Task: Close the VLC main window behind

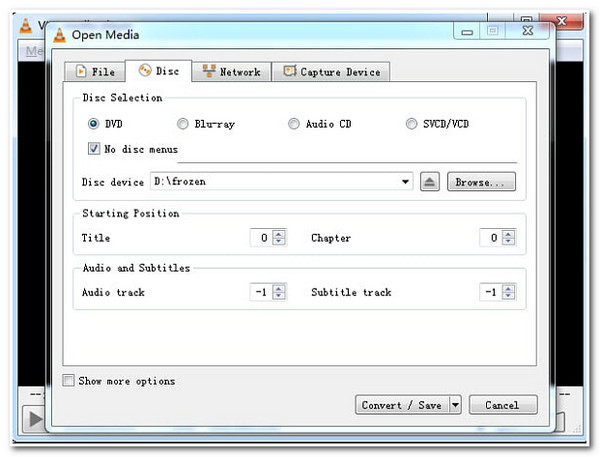Action: [x=561, y=21]
